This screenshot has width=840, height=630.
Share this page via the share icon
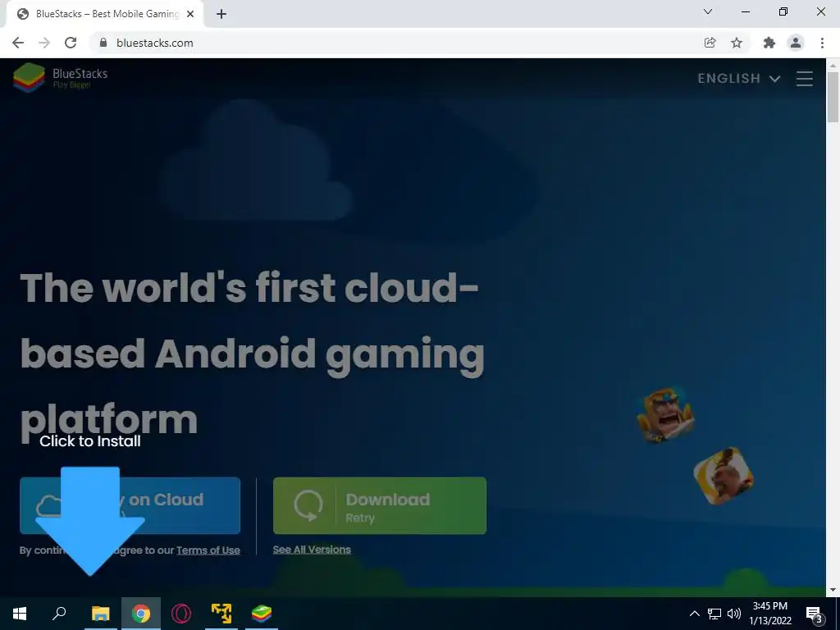click(x=710, y=43)
